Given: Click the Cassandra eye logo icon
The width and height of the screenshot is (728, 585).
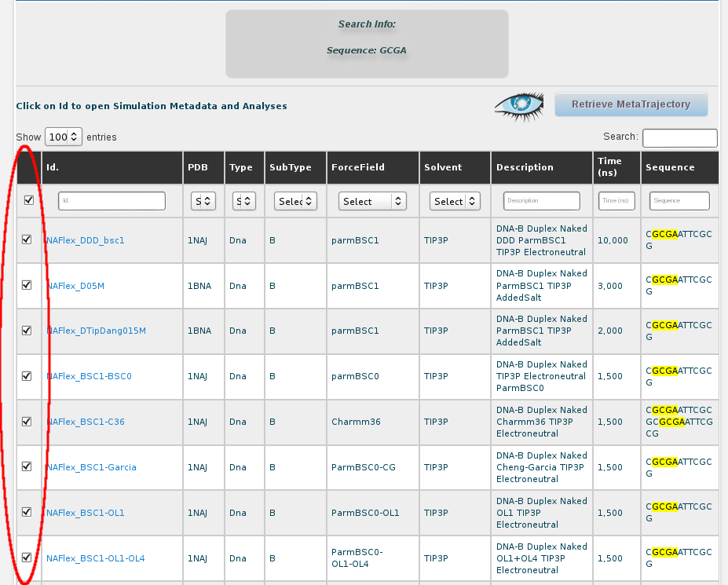Looking at the screenshot, I should 519,105.
